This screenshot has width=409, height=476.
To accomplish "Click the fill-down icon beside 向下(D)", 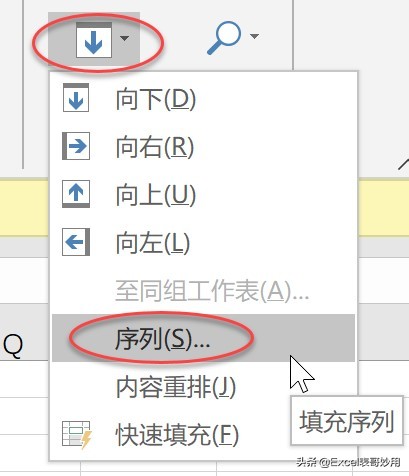I will [76, 98].
